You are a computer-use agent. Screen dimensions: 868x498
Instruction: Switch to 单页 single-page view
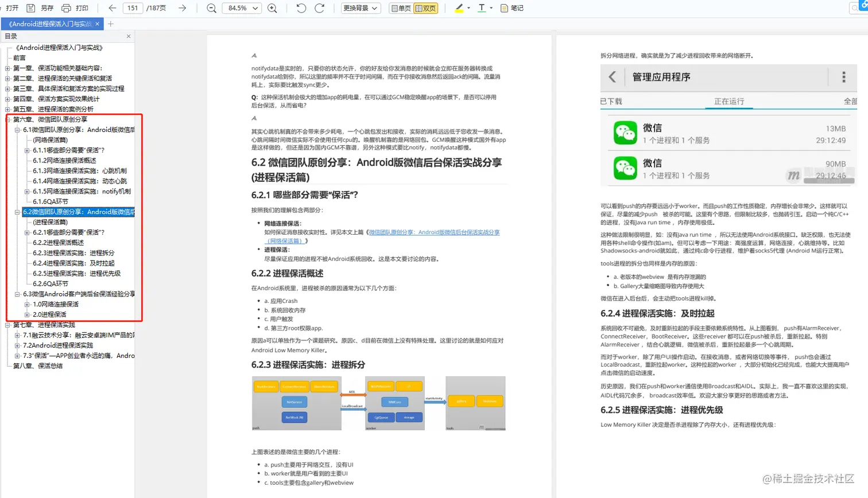click(x=401, y=8)
